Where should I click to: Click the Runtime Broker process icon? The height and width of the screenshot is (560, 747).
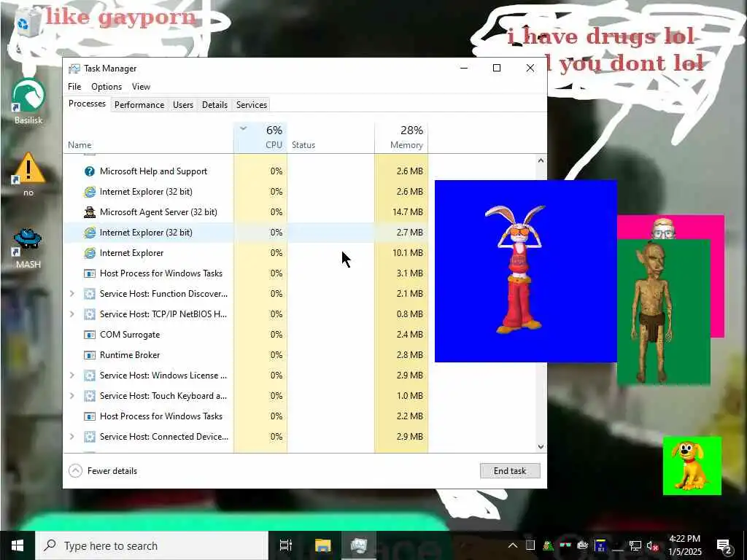(89, 355)
